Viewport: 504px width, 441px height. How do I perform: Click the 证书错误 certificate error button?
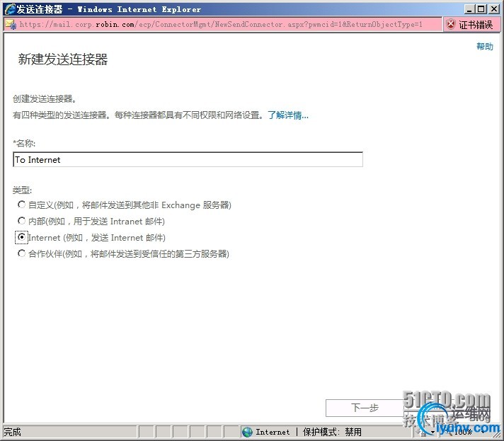(x=471, y=25)
